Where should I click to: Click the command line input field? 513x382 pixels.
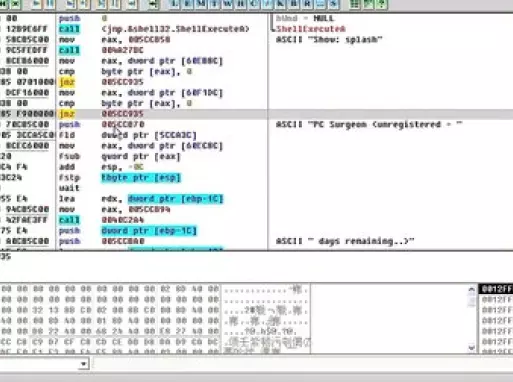click(303, 364)
